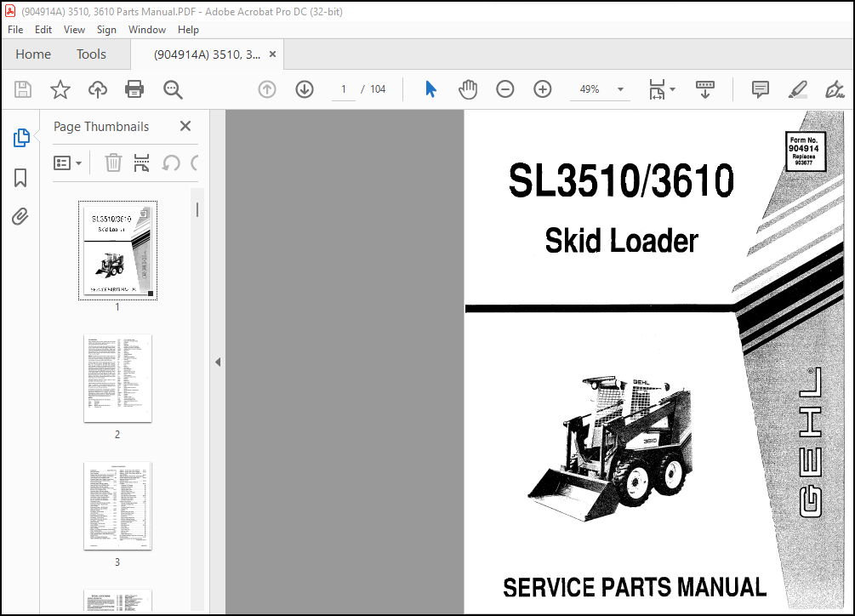
Task: Open the File menu
Action: coord(15,30)
